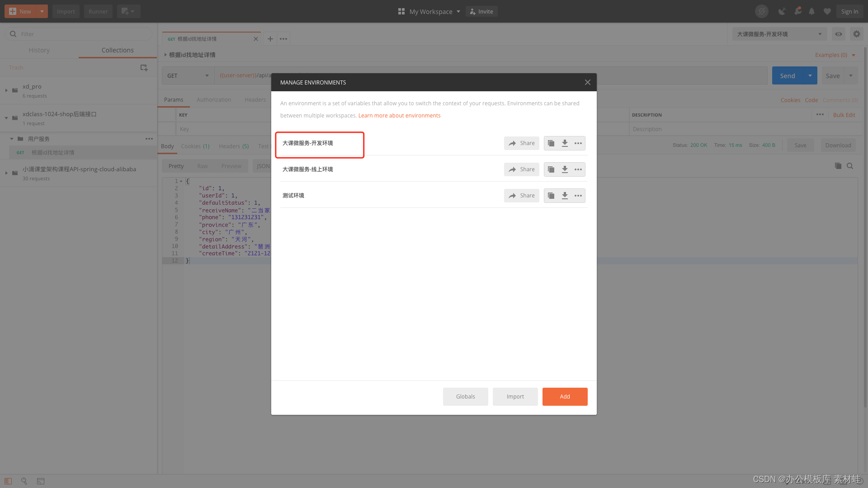Open the Cookies link

[790, 100]
